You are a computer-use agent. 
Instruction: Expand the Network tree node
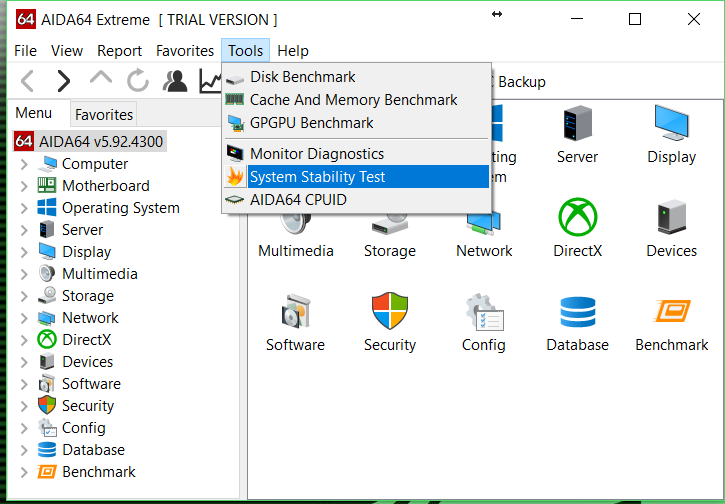(x=24, y=318)
